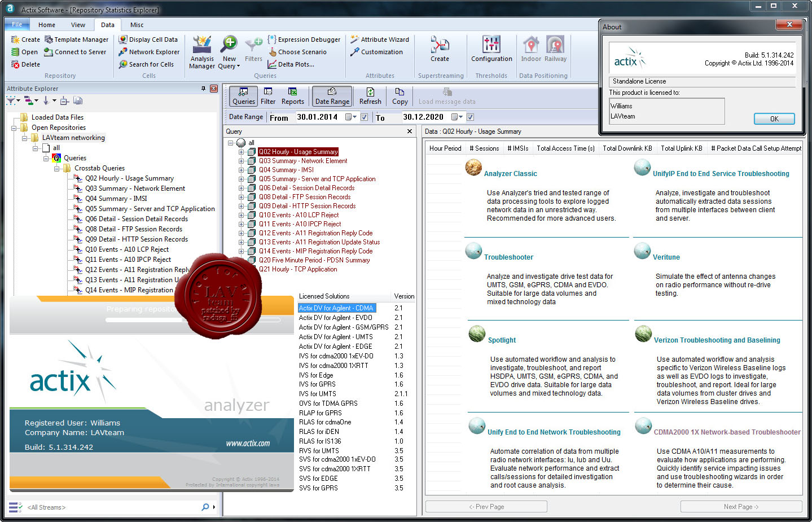Click the copy-document icon in the Attribute Explorer toolbar

point(78,100)
